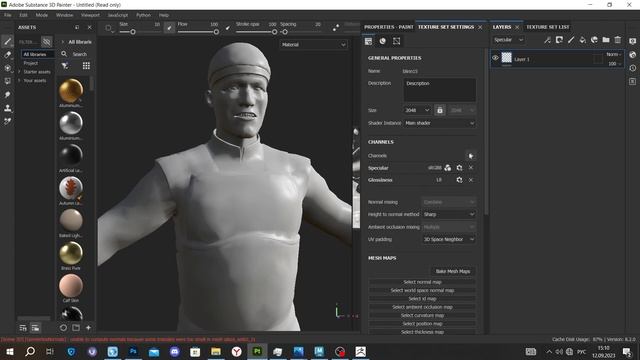Open the Shader Instance dropdown
The height and width of the screenshot is (360, 640).
click(x=440, y=123)
